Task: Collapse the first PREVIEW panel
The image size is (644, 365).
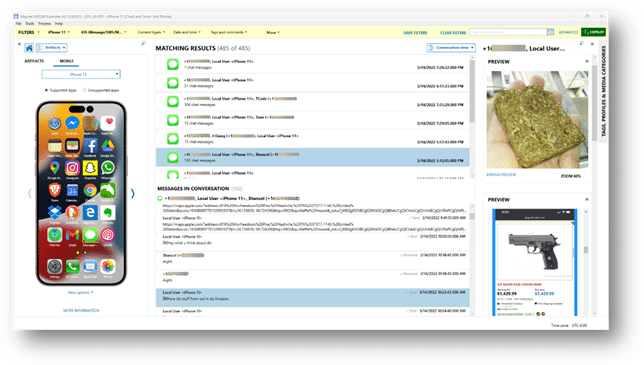Action: point(586,61)
